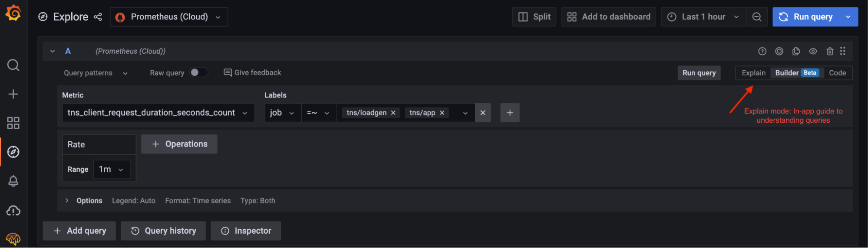This screenshot has height=248, width=868.
Task: Open Query history
Action: (x=164, y=231)
